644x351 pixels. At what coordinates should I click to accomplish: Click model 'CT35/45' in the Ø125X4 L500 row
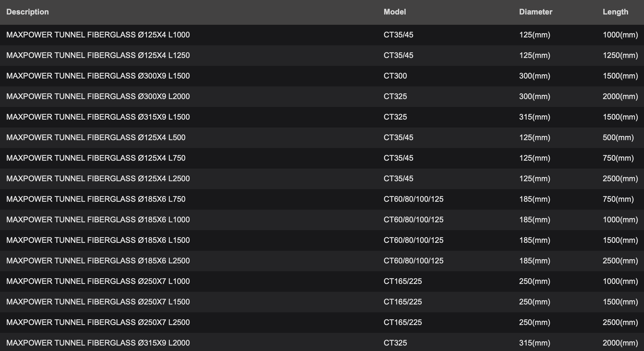398,137
